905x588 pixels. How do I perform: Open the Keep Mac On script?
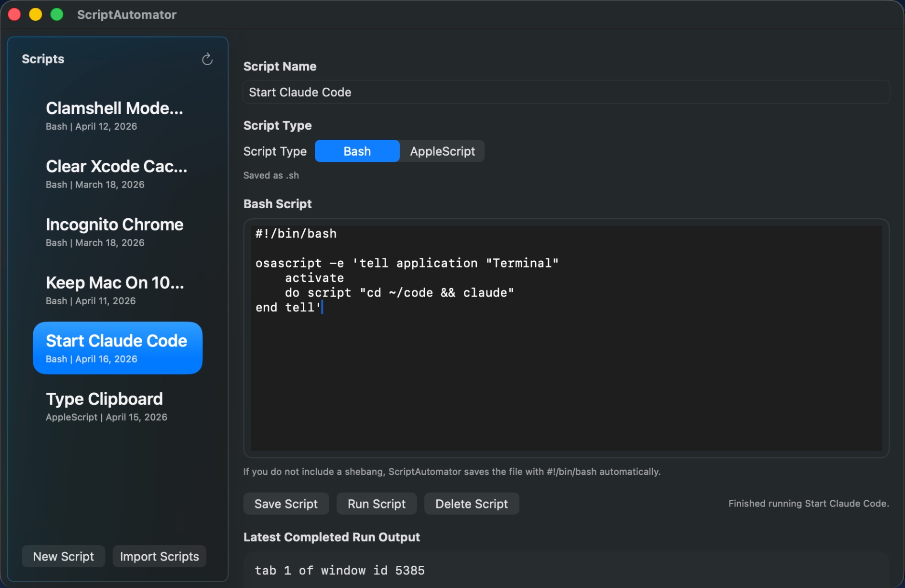click(118, 290)
